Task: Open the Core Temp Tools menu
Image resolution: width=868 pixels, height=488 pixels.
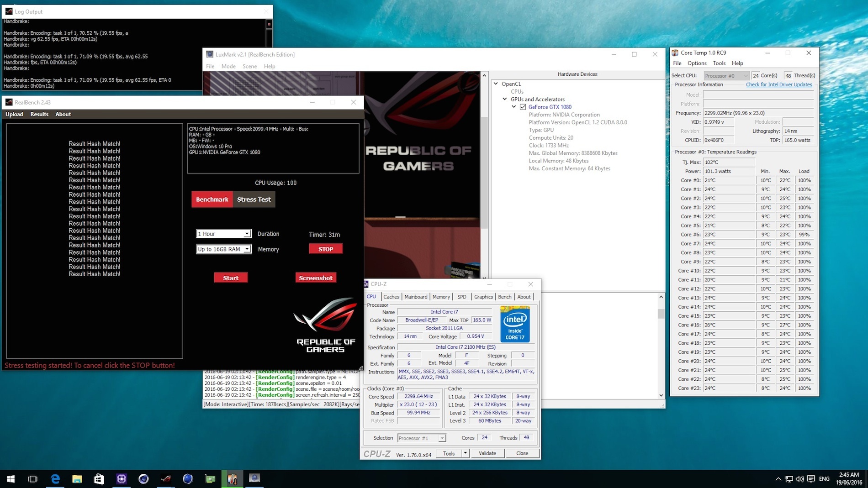Action: pyautogui.click(x=719, y=63)
